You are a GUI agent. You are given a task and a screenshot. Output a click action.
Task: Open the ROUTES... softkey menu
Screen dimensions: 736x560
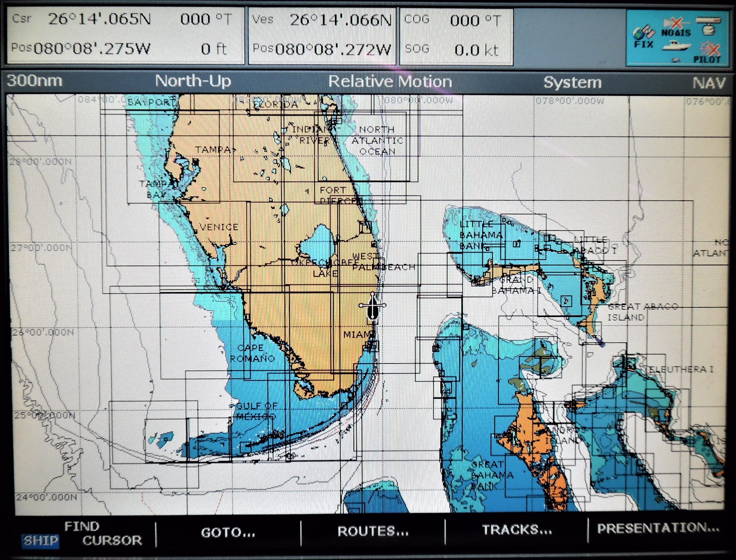(x=373, y=532)
